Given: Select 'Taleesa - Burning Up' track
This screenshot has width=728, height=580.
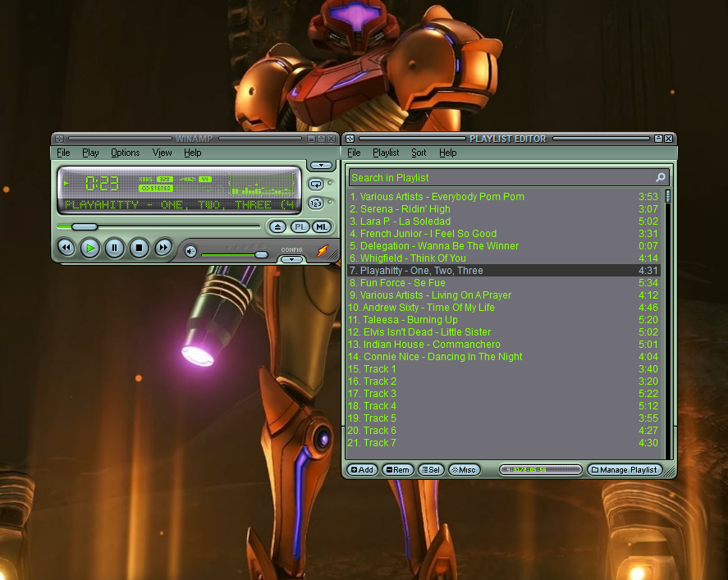Looking at the screenshot, I should (503, 320).
